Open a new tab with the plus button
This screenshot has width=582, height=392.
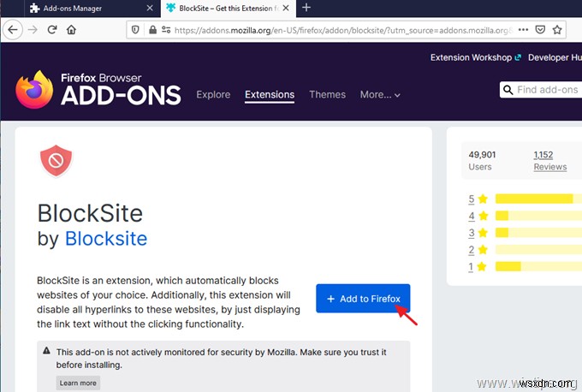[x=306, y=8]
